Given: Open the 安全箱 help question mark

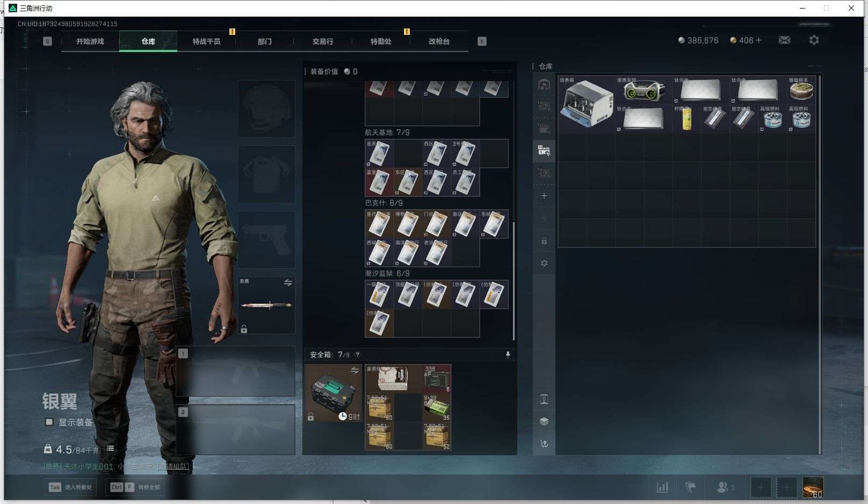Looking at the screenshot, I should [x=358, y=355].
